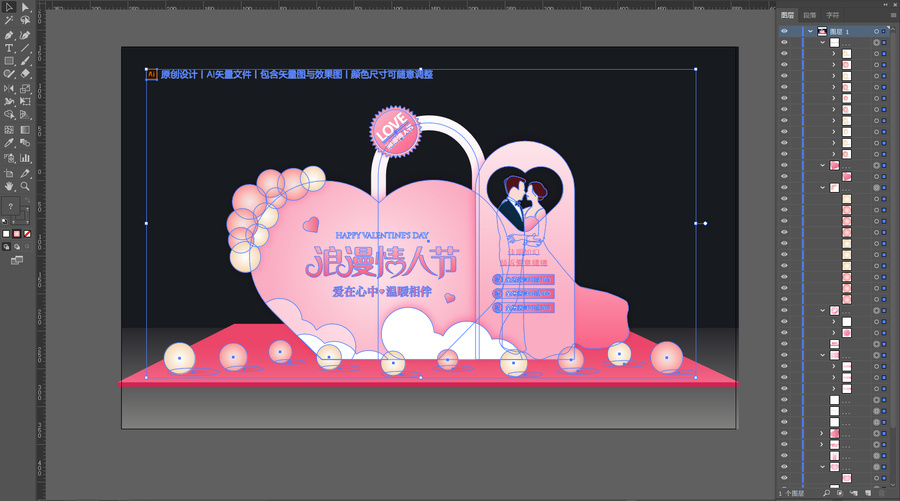
Task: Switch to the 图层 tab
Action: (788, 15)
